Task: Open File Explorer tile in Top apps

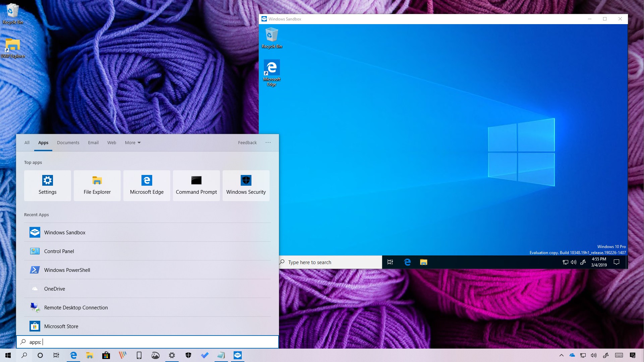Action: tap(97, 185)
